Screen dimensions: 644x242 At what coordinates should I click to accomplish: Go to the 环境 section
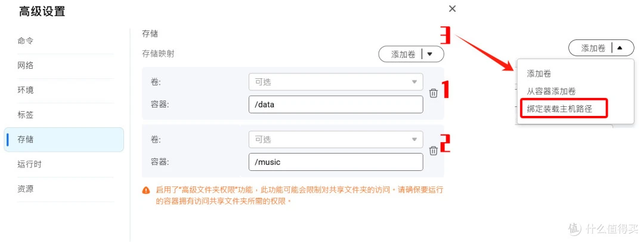26,90
